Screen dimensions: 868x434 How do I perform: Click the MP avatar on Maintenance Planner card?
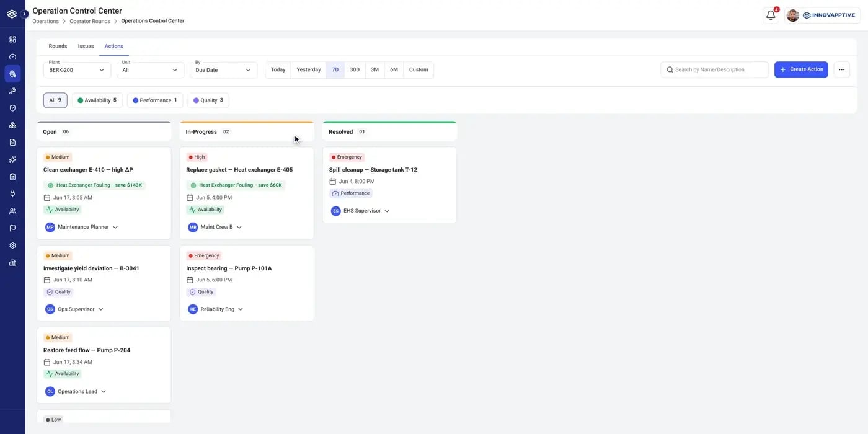point(50,228)
